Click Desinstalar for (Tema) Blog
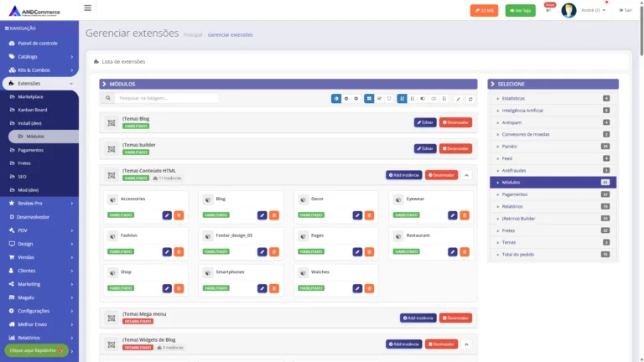Screen dimensions: 644x362 pyautogui.click(x=455, y=122)
